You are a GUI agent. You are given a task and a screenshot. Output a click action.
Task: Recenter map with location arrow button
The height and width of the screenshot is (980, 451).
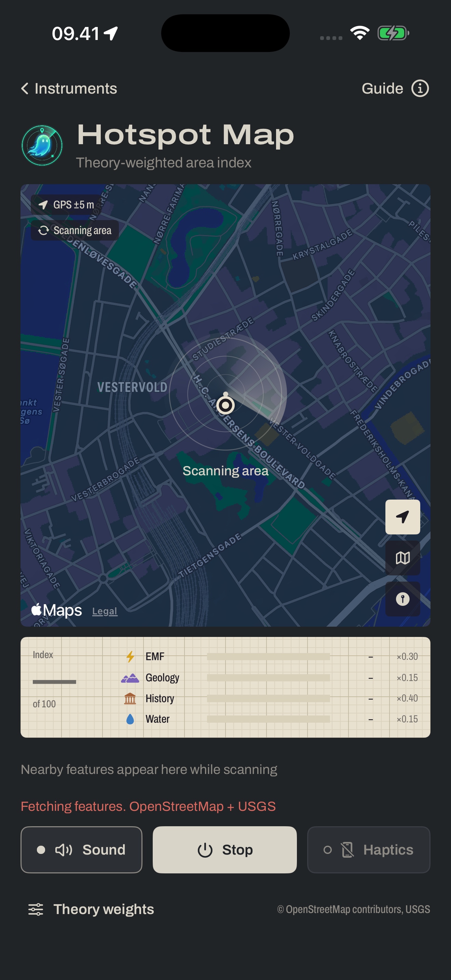click(x=403, y=517)
